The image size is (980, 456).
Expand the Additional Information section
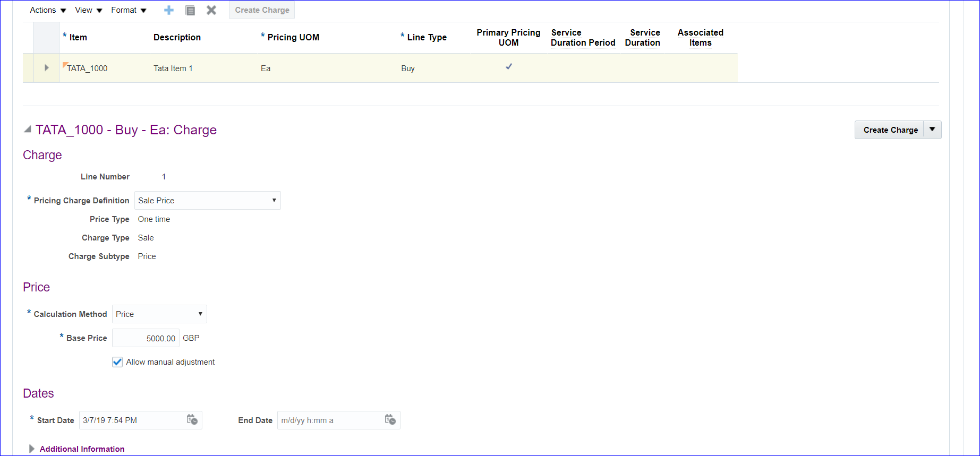tap(32, 449)
